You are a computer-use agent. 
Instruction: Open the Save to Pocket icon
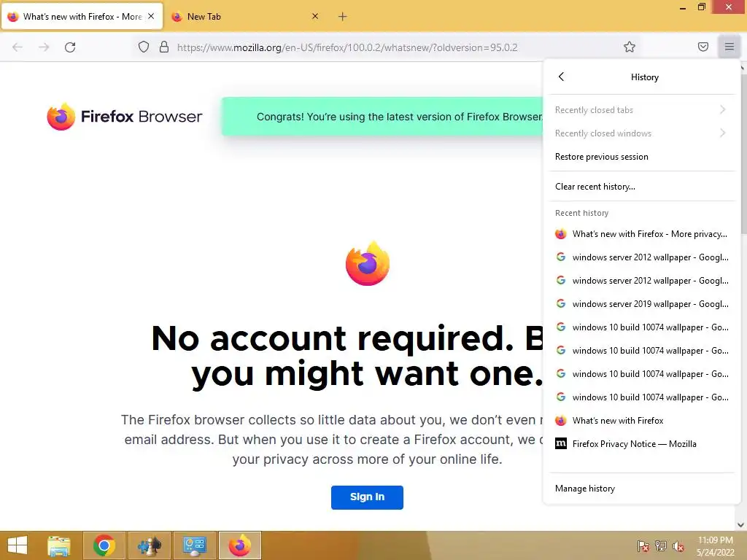(x=703, y=47)
